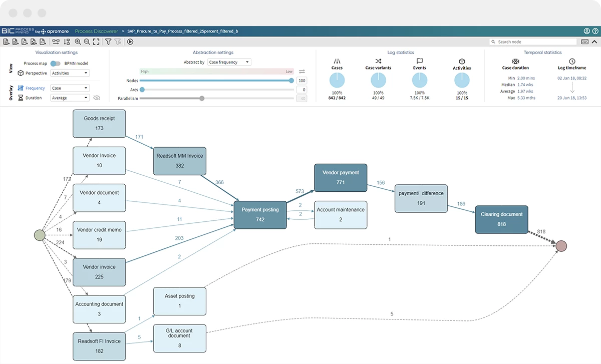Click the Cases pie chart

tap(337, 80)
